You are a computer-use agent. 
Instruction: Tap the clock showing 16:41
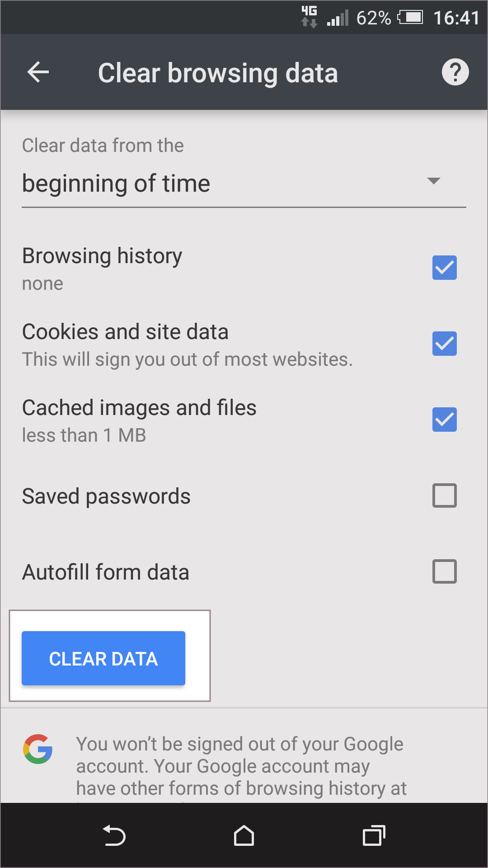coord(456,18)
